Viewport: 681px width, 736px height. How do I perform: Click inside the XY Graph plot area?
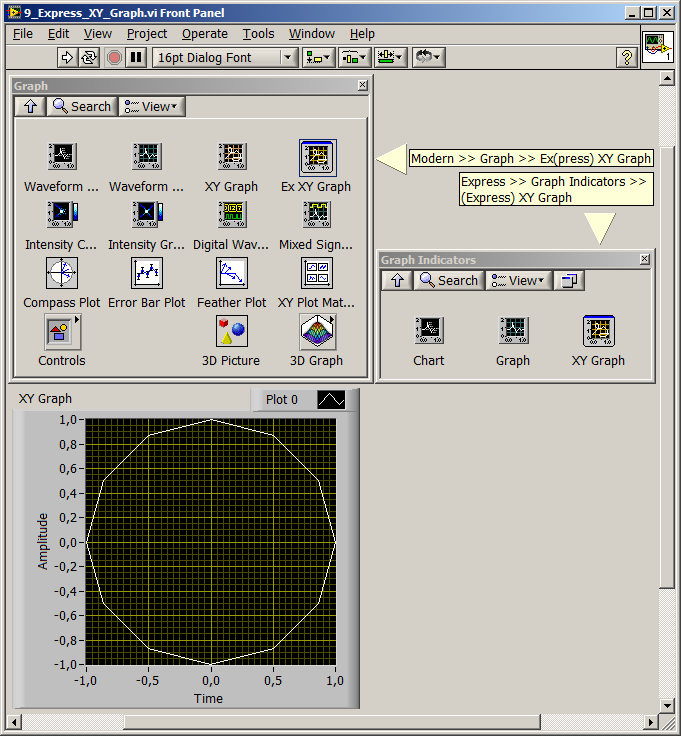coord(211,542)
